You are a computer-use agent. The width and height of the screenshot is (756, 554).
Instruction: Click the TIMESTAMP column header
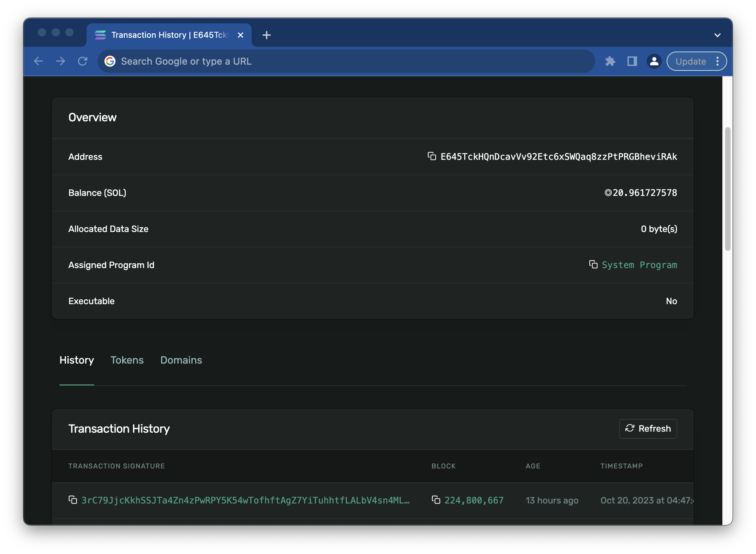622,466
